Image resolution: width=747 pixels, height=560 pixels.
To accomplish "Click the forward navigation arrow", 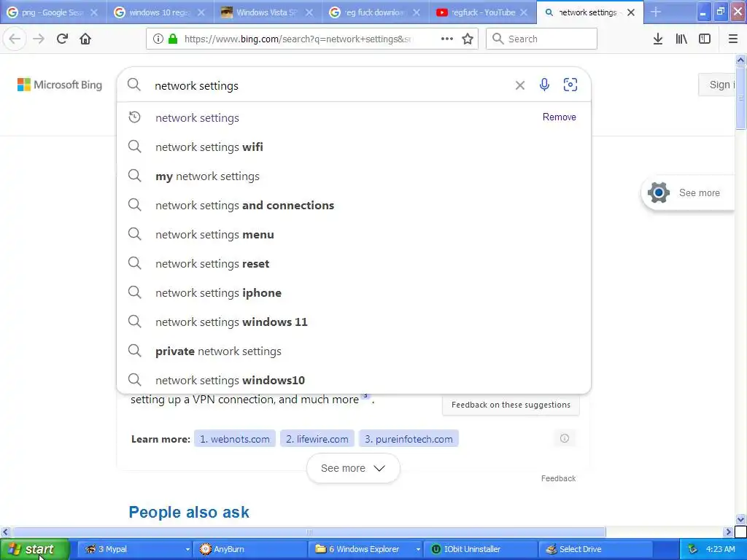I will point(39,39).
